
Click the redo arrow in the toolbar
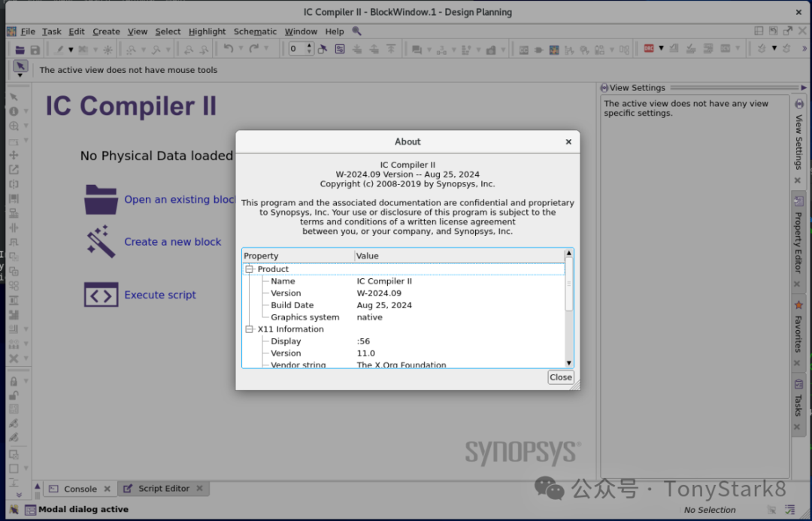pyautogui.click(x=254, y=49)
